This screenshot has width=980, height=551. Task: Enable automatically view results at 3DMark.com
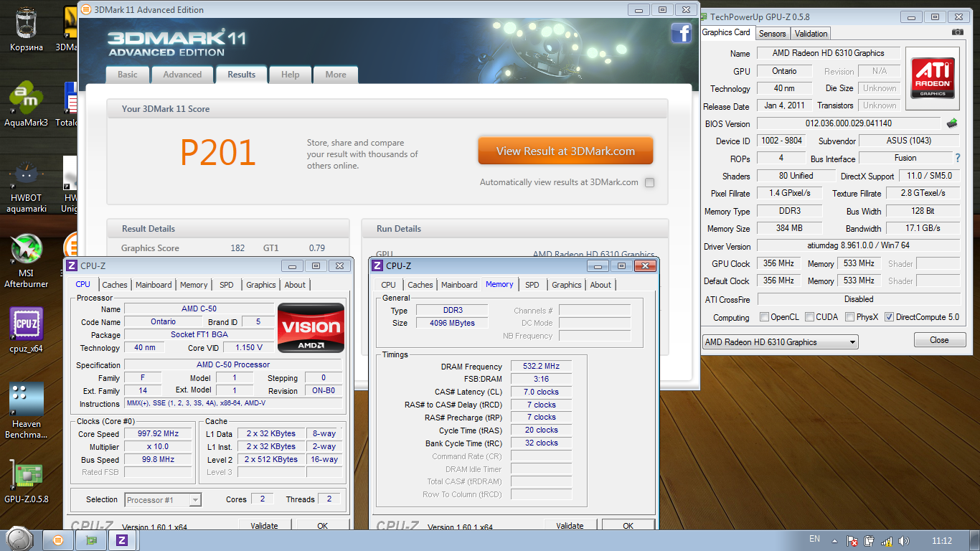(649, 182)
